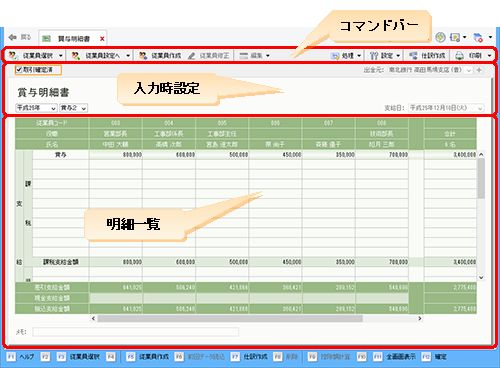Click the lightning bolt icon at top right
Image resolution: width=500 pixels, height=368 pixels.
coord(440,37)
